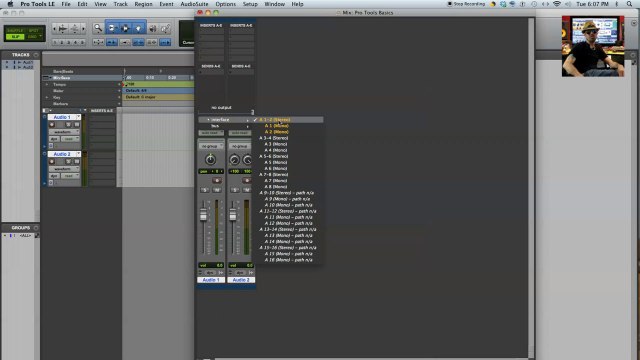This screenshot has width=640, height=360.
Task: Open Audio 2 waveform view dropdown
Action: coord(64,169)
